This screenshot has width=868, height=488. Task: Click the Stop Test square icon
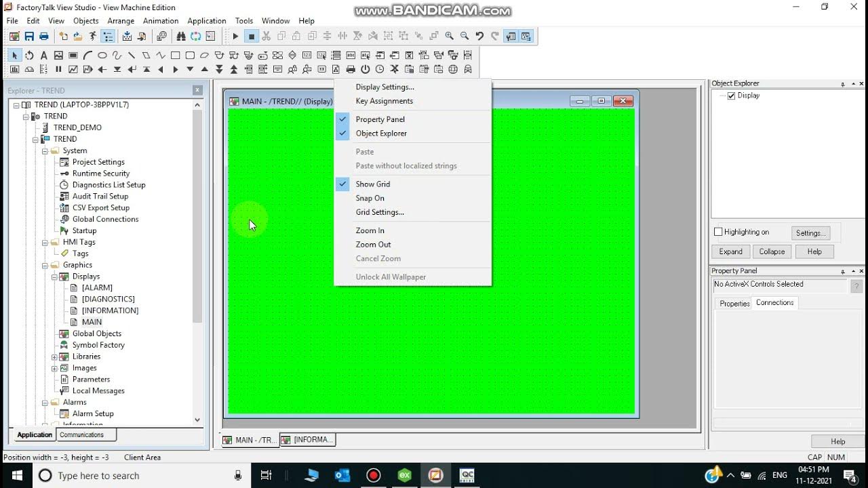click(251, 37)
